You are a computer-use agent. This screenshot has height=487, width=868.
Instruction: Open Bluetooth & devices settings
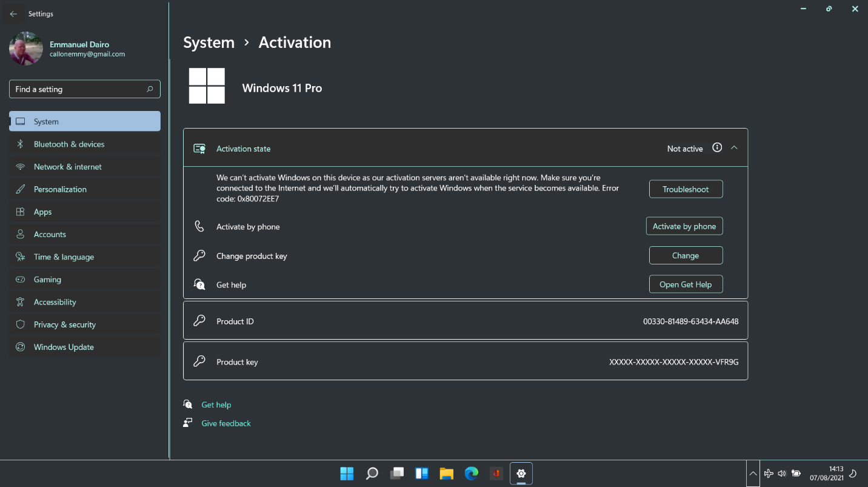(x=69, y=144)
